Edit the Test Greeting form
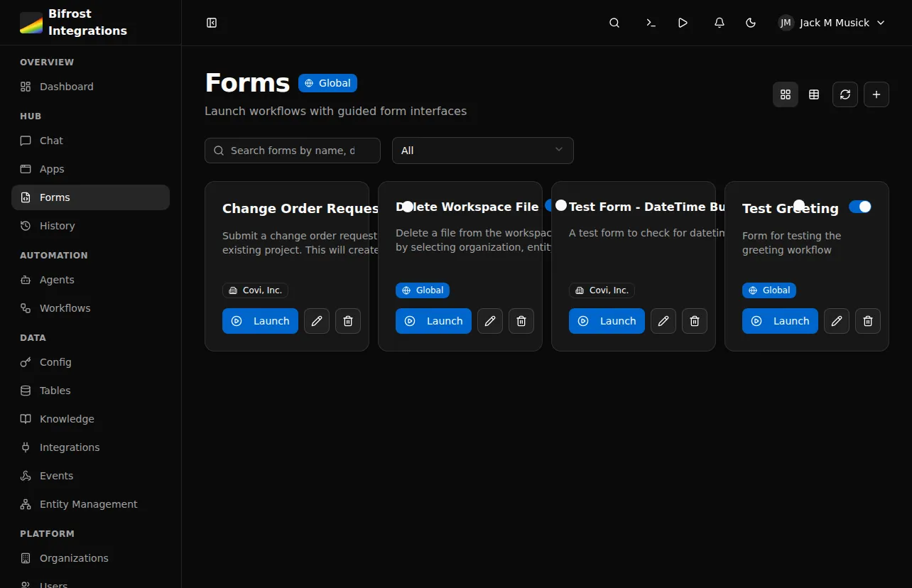 (x=836, y=321)
